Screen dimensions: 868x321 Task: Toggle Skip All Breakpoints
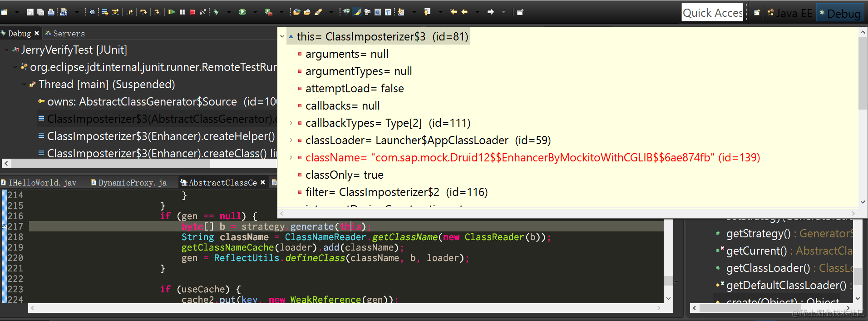pyautogui.click(x=92, y=12)
